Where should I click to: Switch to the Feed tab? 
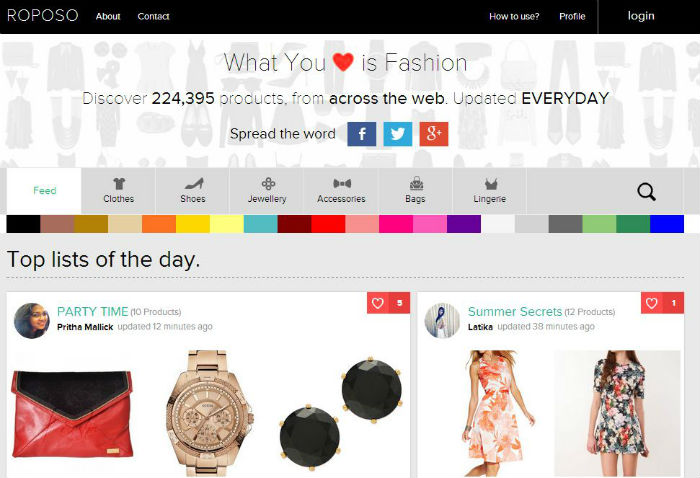coord(44,191)
